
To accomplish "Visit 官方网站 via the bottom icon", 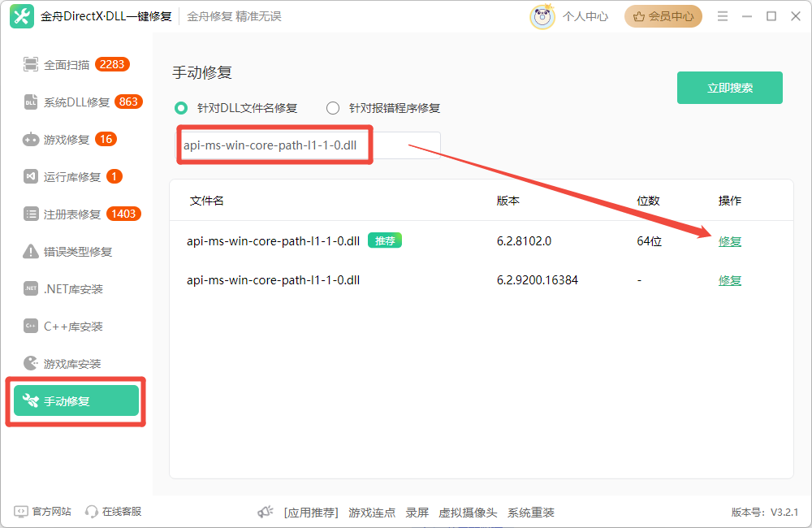I will tap(42, 512).
